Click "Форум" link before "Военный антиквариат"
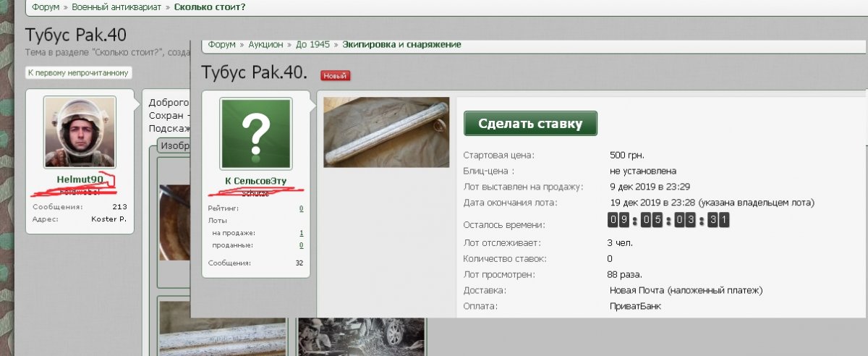Viewport: 868px width, 356px height. 46,7
